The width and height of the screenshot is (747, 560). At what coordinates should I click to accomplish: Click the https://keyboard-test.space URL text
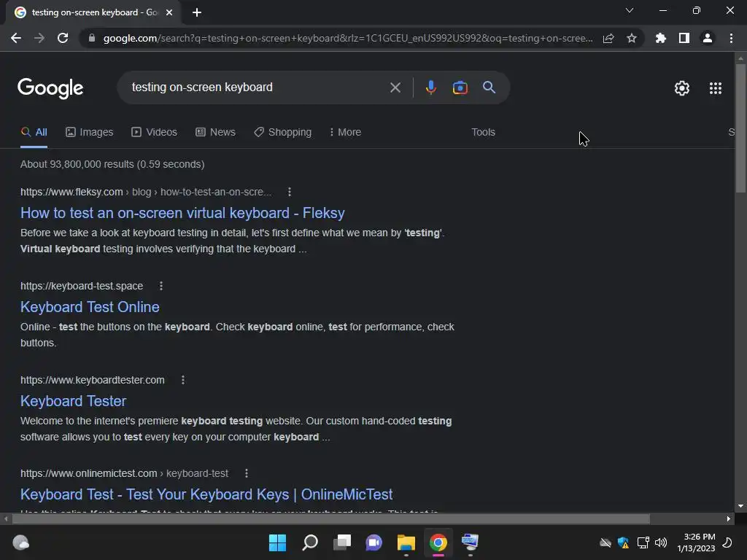(x=82, y=286)
